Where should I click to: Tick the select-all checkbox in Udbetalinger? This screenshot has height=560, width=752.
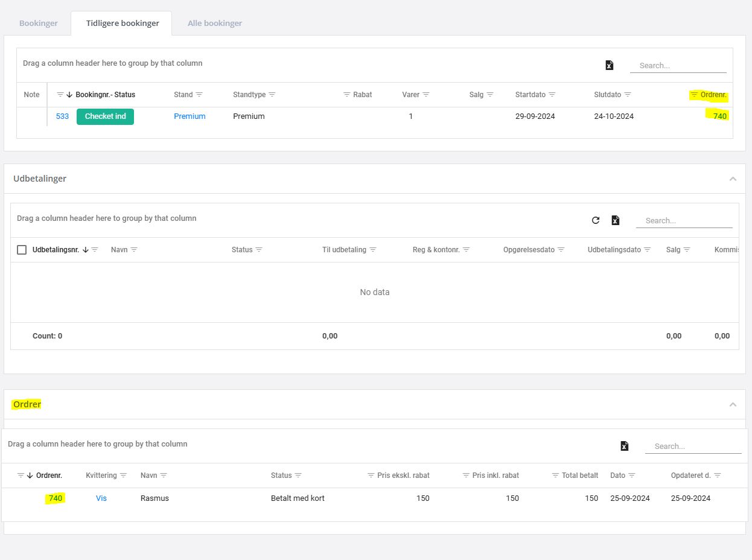22,250
